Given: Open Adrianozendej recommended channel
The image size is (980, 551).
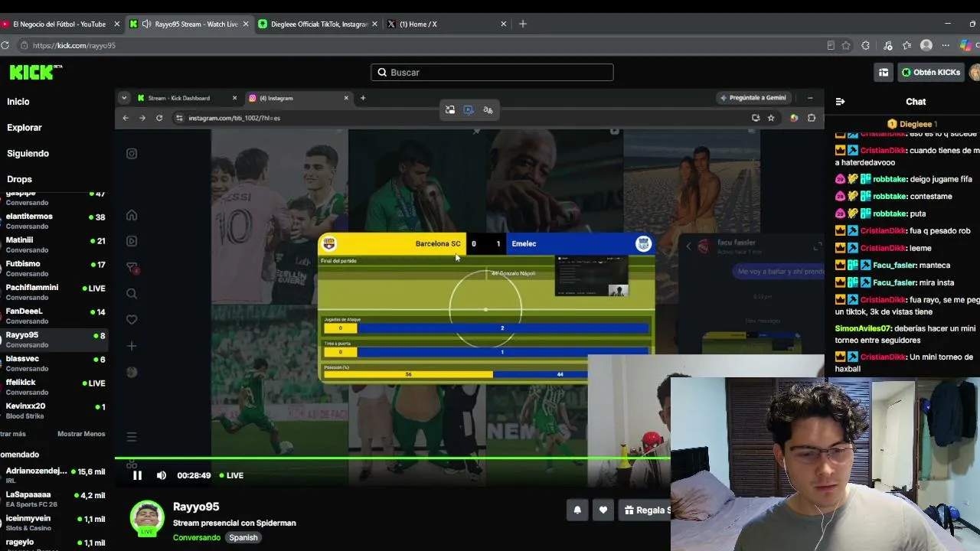Looking at the screenshot, I should (x=54, y=476).
